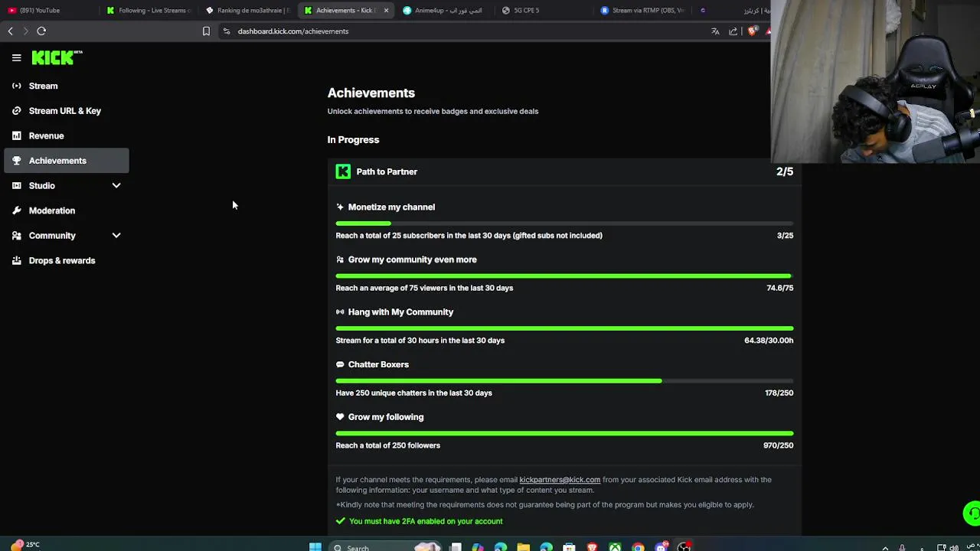Open Brave Shields lion icon
Image resolution: width=980 pixels, height=551 pixels.
753,31
